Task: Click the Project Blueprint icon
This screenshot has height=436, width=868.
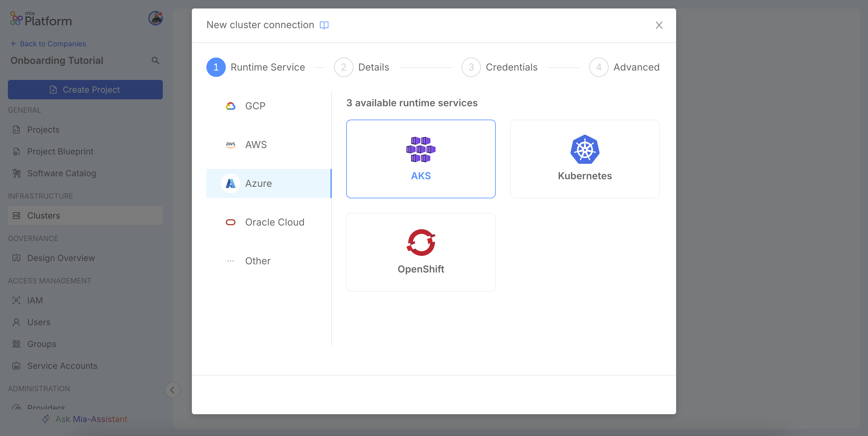Action: (16, 152)
